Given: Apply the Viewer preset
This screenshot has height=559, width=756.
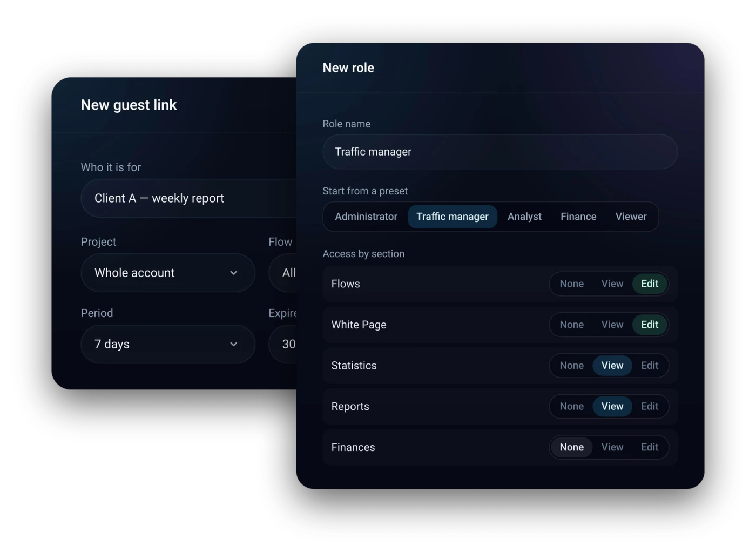Looking at the screenshot, I should 631,217.
